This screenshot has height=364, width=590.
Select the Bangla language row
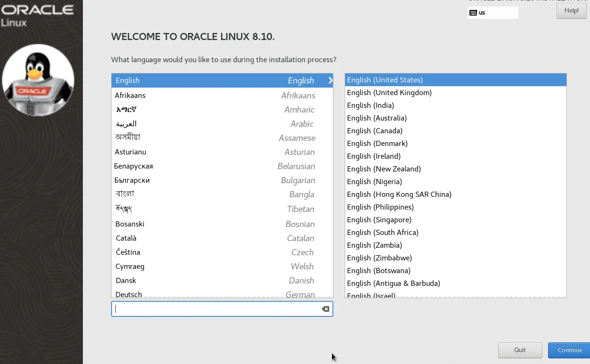point(222,194)
